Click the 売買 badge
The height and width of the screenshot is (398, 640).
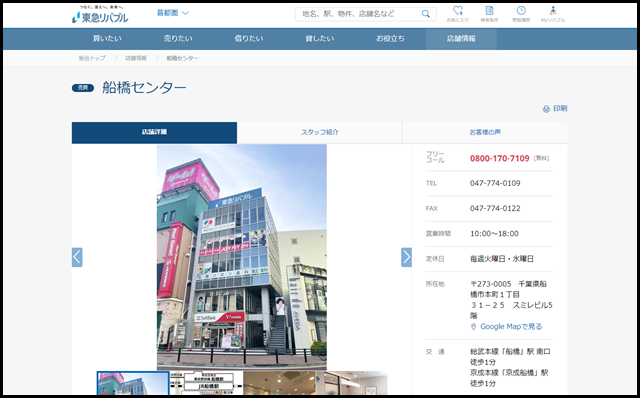pyautogui.click(x=83, y=88)
